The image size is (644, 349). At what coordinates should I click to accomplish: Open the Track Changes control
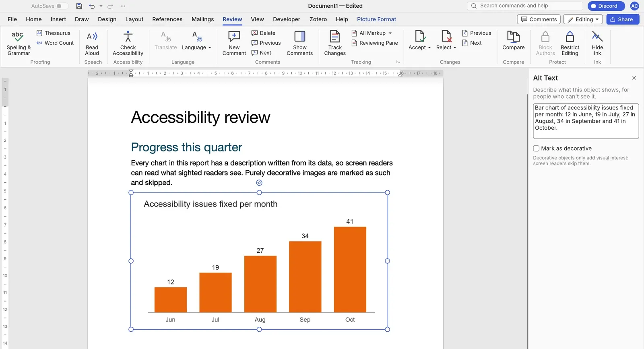tap(335, 43)
